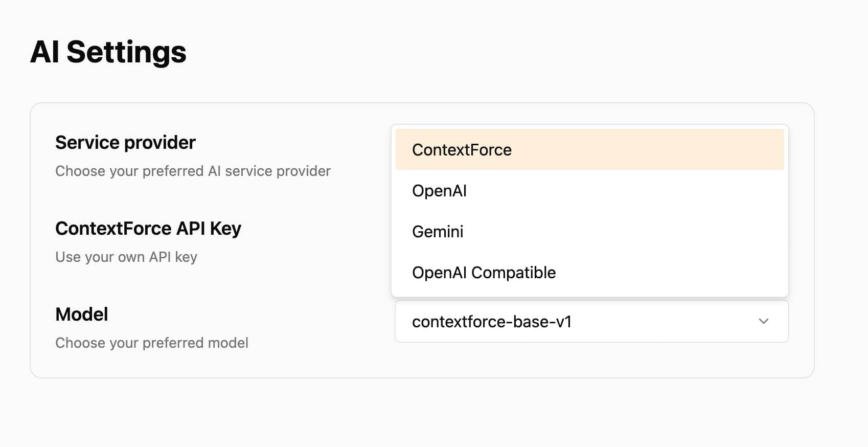Click the open provider options dropdown panel
The image size is (868, 447).
point(590,211)
